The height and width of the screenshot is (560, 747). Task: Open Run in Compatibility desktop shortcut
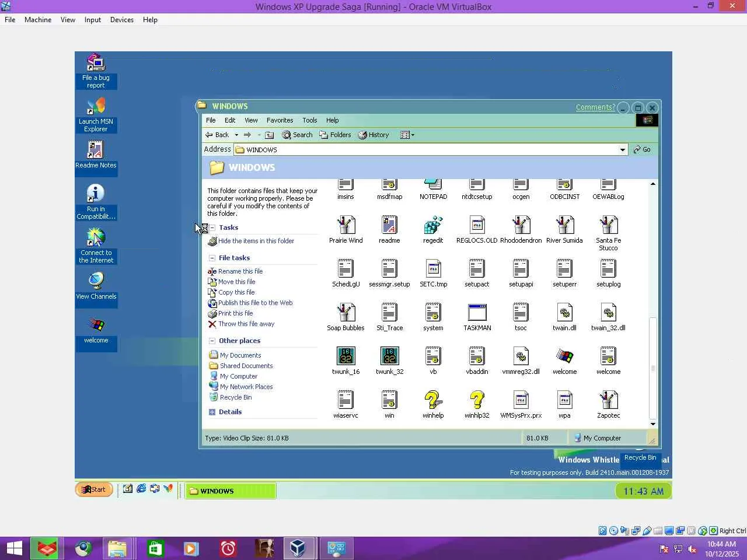pyautogui.click(x=96, y=194)
